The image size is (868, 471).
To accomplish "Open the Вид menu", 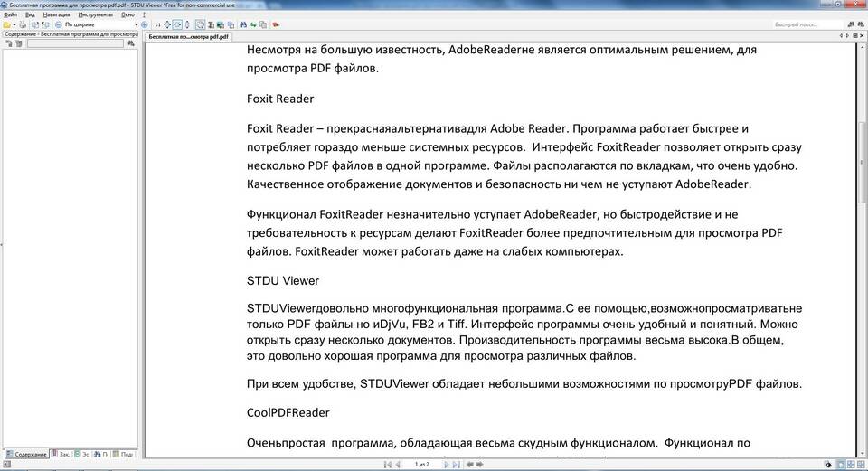I will point(31,15).
